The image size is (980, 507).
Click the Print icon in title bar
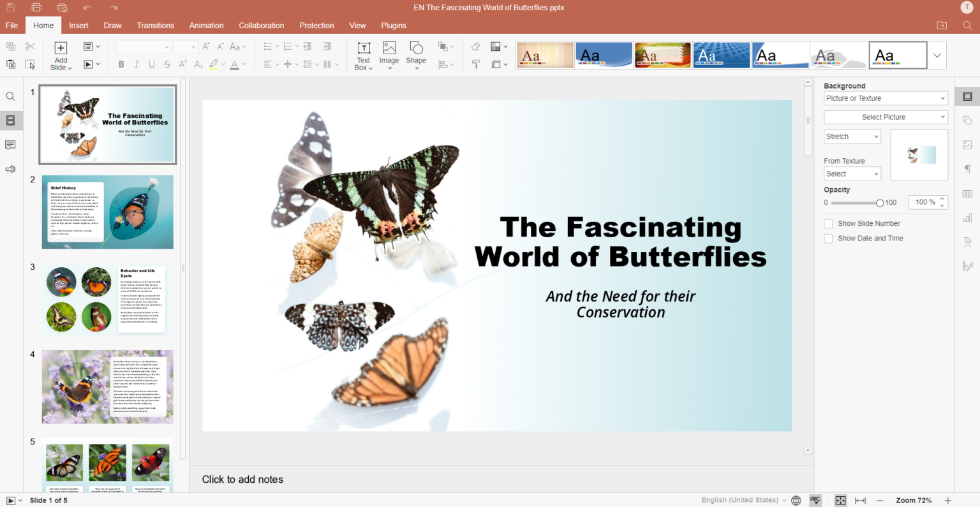36,8
